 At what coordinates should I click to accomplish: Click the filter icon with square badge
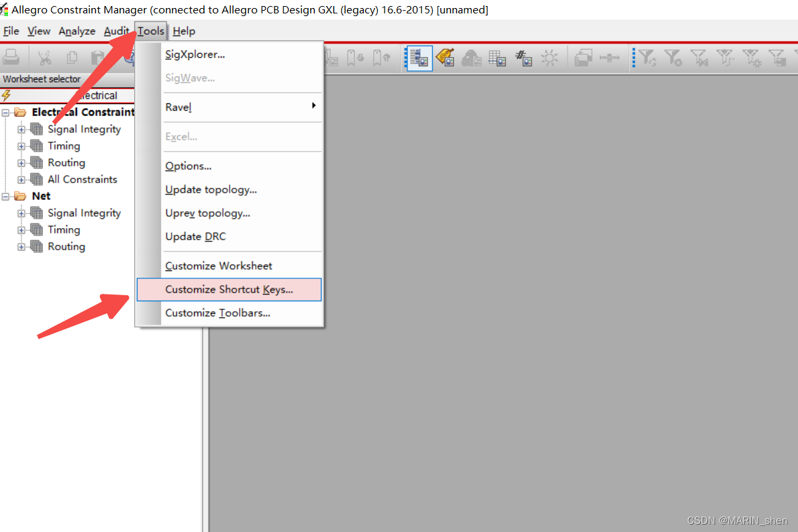click(777, 58)
